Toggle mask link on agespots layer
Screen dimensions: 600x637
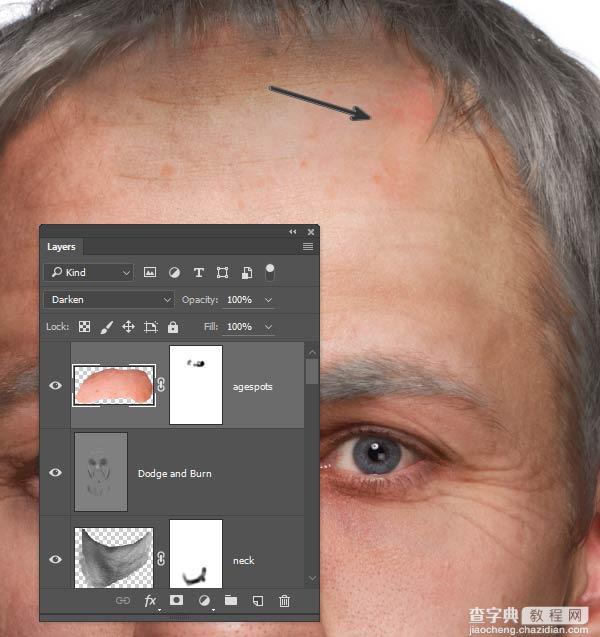[161, 384]
